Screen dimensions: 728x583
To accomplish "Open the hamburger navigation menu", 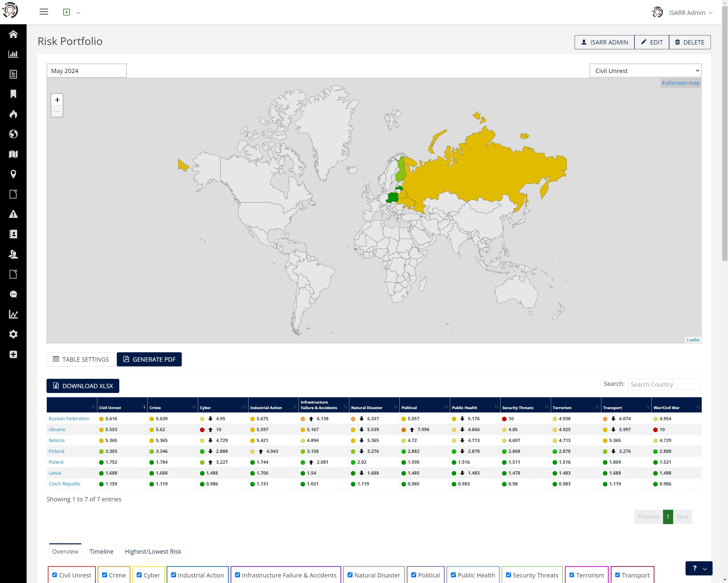I will coord(44,12).
